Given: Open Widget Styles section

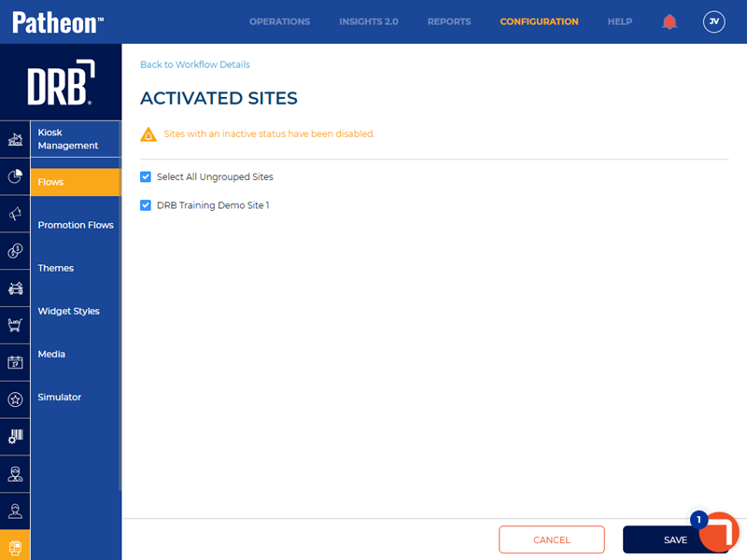Looking at the screenshot, I should coord(68,311).
